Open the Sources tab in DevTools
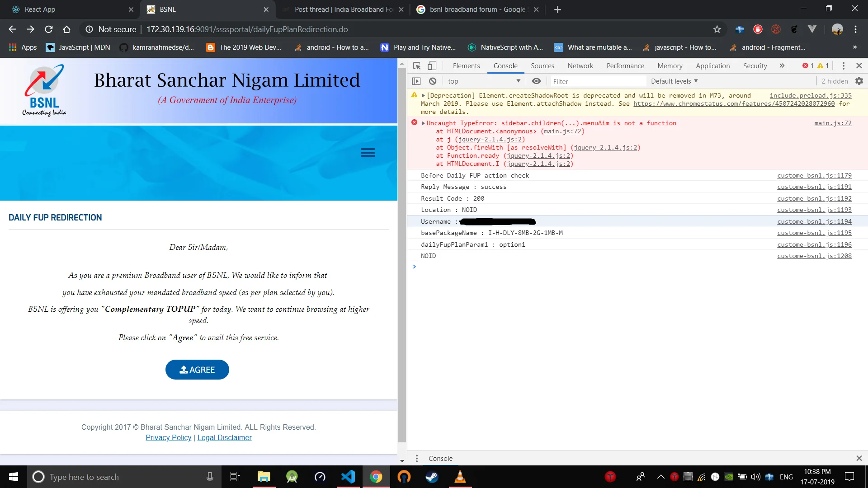 pos(542,66)
